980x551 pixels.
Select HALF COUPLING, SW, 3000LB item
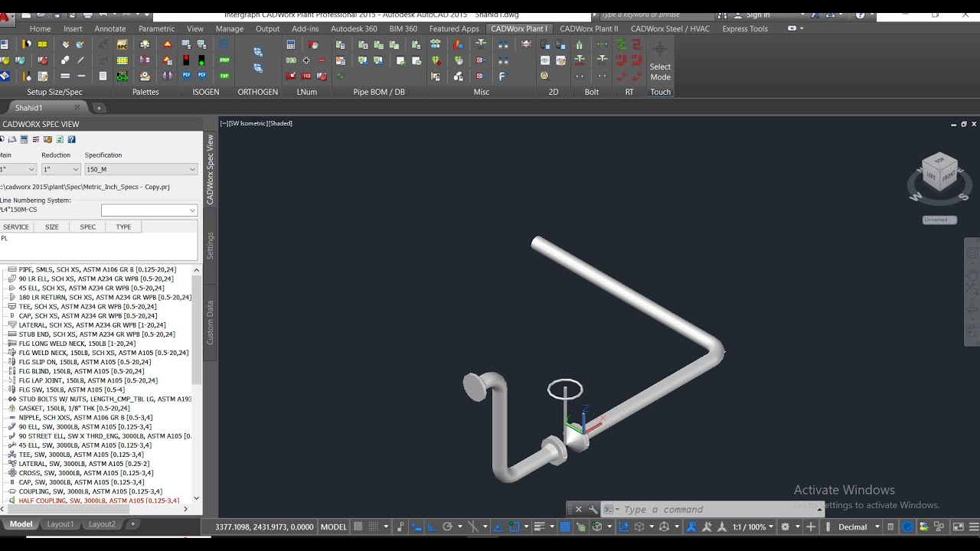(x=99, y=500)
